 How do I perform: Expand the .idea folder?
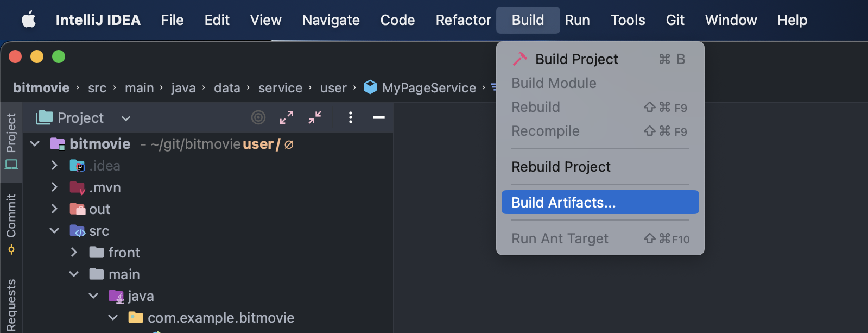coord(54,166)
